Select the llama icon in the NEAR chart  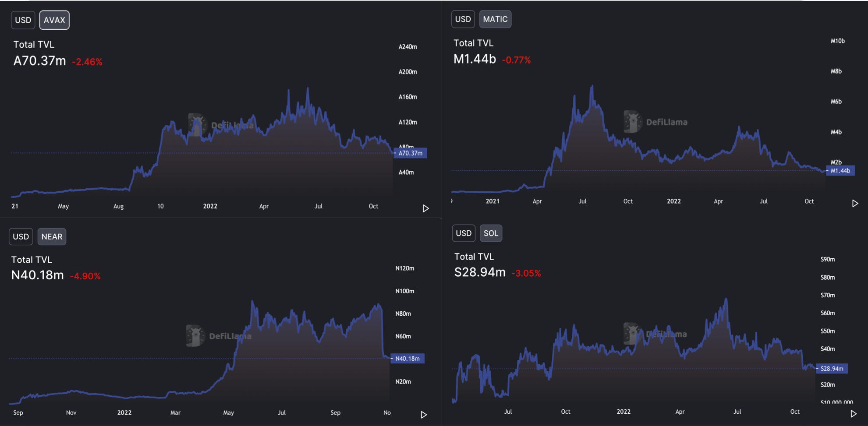click(x=195, y=336)
